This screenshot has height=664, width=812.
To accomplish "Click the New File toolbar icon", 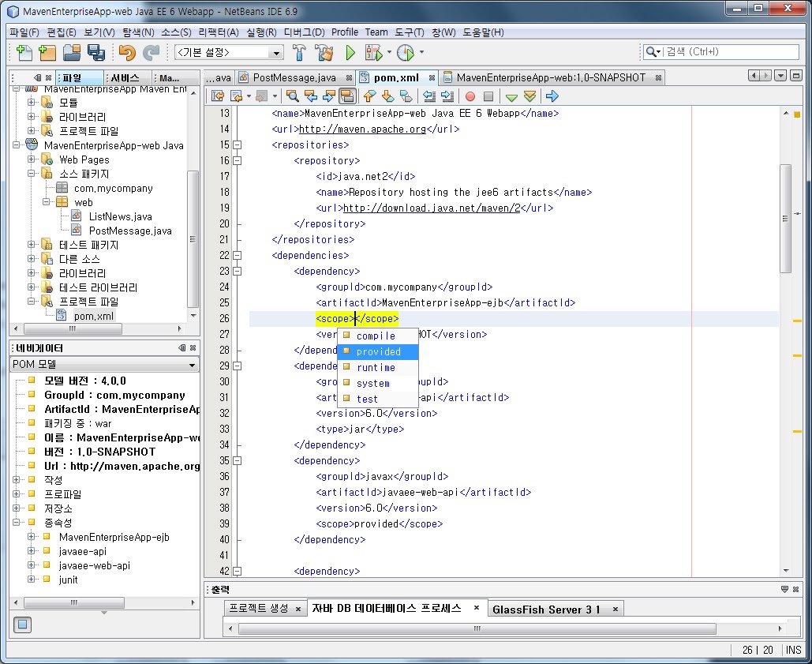I will pos(24,53).
